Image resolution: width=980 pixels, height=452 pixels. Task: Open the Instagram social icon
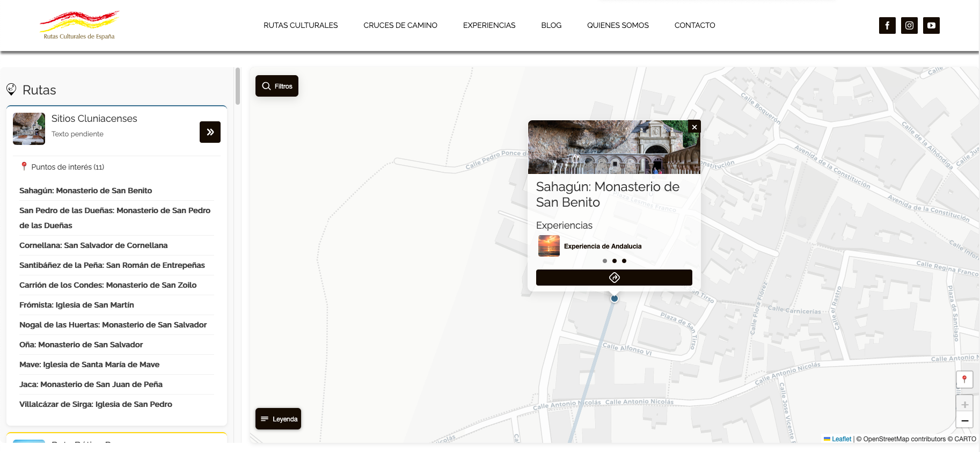point(909,25)
